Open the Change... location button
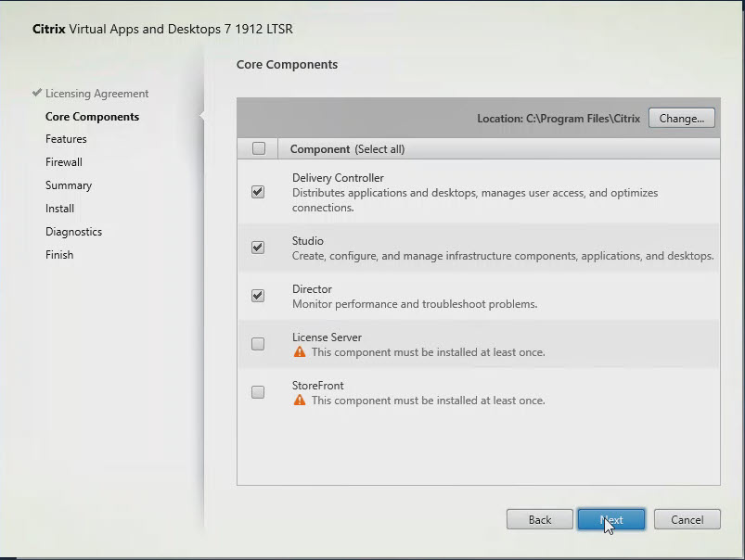This screenshot has width=745, height=560. coord(681,119)
